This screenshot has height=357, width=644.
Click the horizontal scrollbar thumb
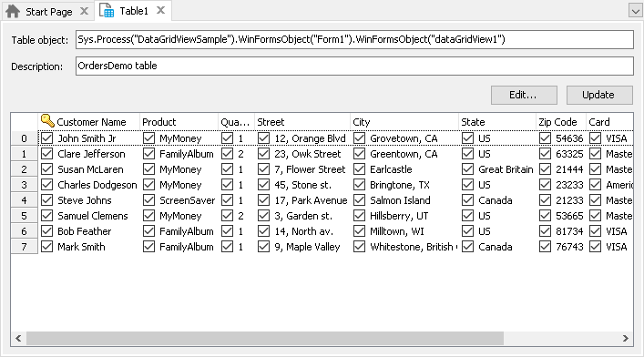pyautogui.click(x=265, y=338)
